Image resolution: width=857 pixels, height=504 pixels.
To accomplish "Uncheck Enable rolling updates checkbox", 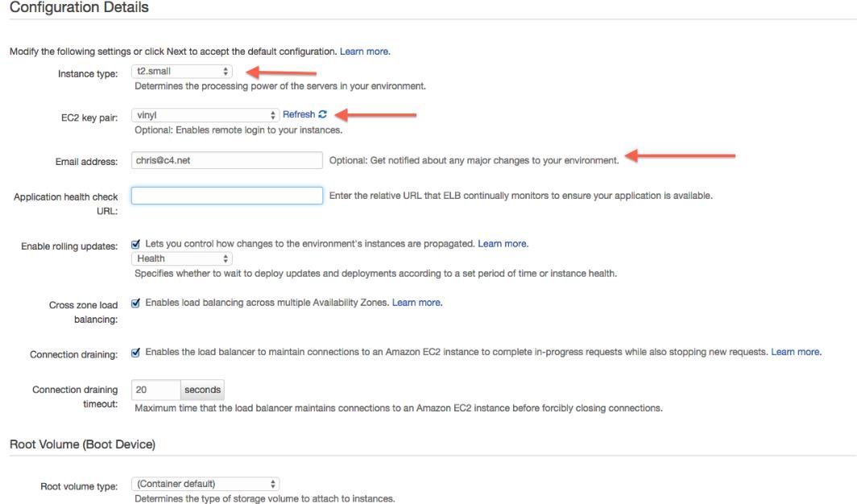I will 136,244.
